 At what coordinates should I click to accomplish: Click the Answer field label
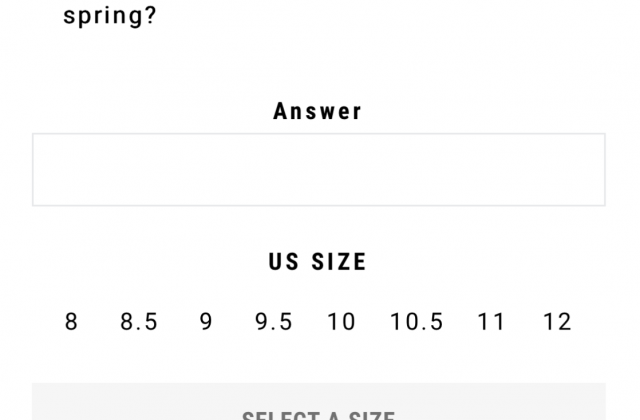coord(318,111)
